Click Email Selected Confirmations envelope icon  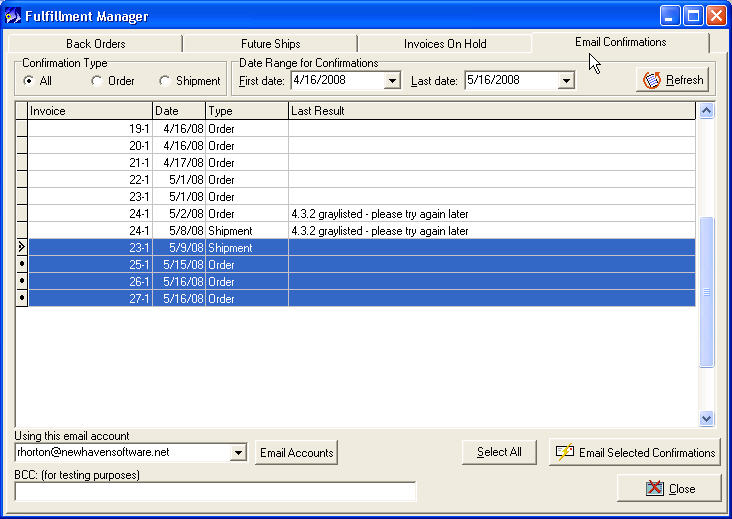(565, 452)
